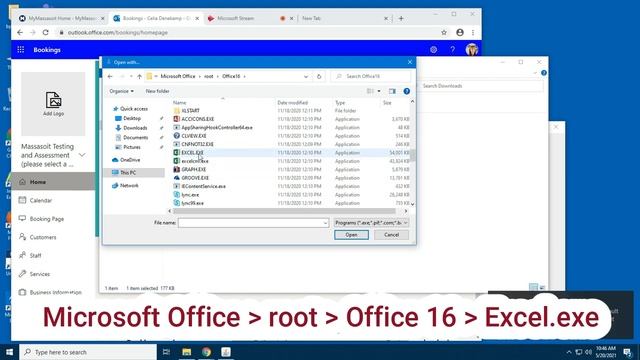Click New folder in the dialog toolbar
640x360 pixels.
[157, 91]
